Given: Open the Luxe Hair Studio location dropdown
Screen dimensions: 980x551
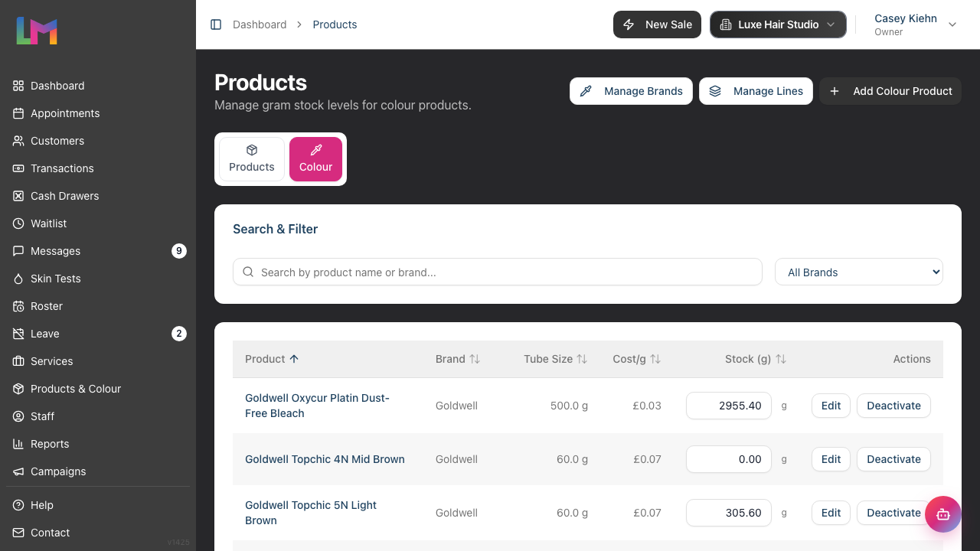Looking at the screenshot, I should click(778, 24).
